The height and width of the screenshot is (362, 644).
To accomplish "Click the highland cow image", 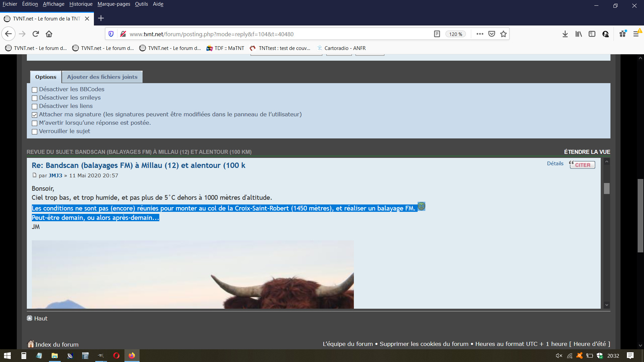I will [x=193, y=275].
